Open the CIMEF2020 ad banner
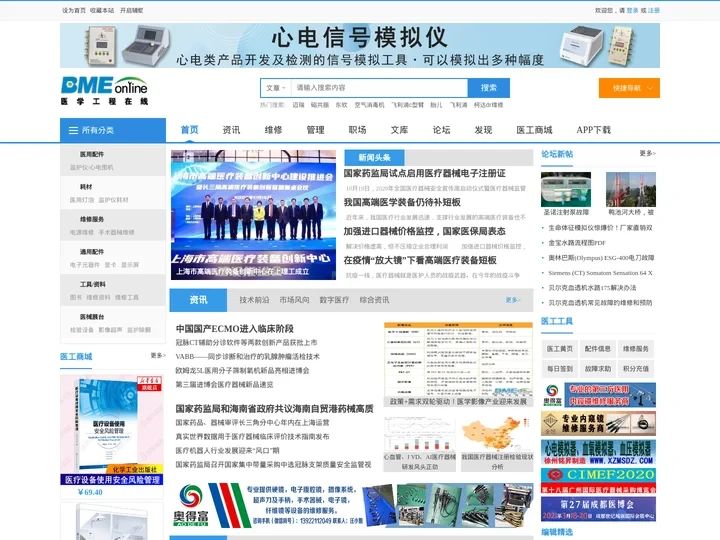The image size is (720, 540). tap(598, 481)
